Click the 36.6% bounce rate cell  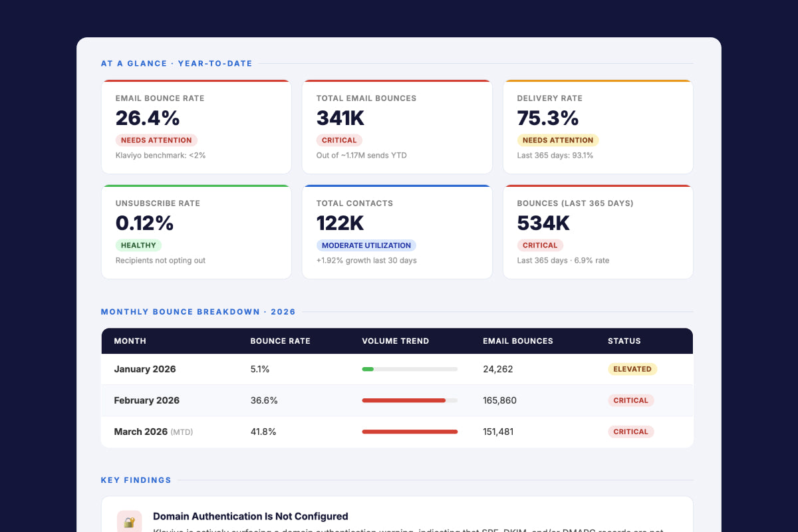tap(264, 400)
